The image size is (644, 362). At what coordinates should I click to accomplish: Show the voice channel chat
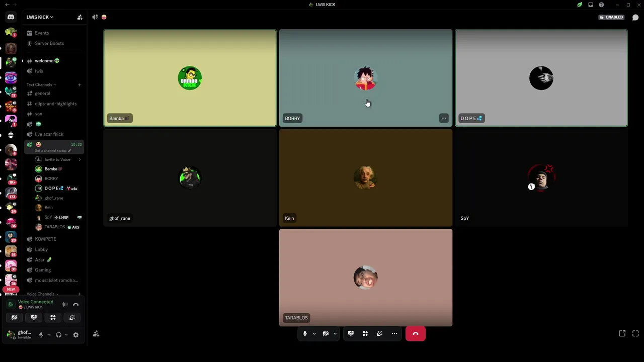[x=635, y=17]
